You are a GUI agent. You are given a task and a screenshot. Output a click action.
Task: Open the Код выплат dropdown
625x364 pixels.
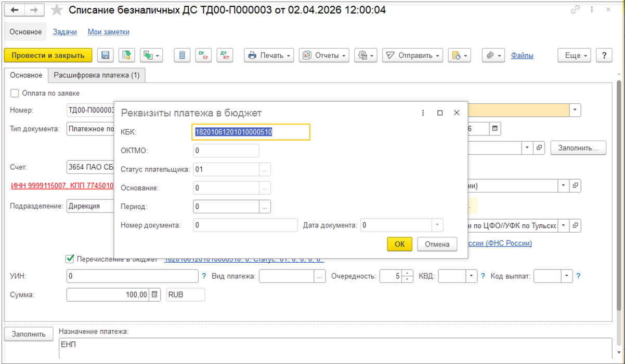pyautogui.click(x=567, y=276)
